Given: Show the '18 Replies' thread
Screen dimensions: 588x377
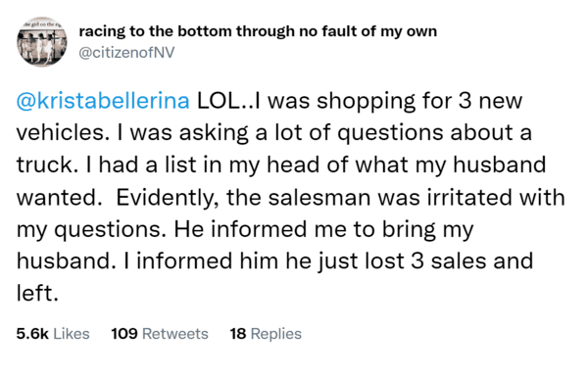Looking at the screenshot, I should tap(266, 334).
